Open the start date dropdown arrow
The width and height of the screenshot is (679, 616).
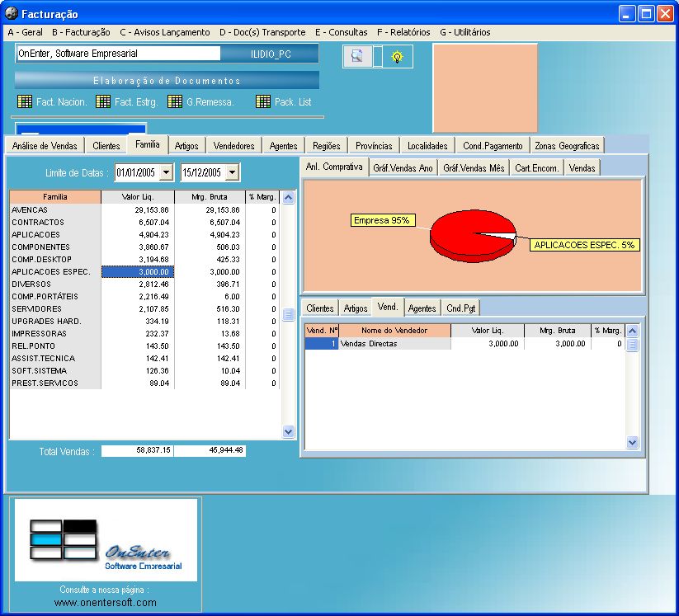167,172
